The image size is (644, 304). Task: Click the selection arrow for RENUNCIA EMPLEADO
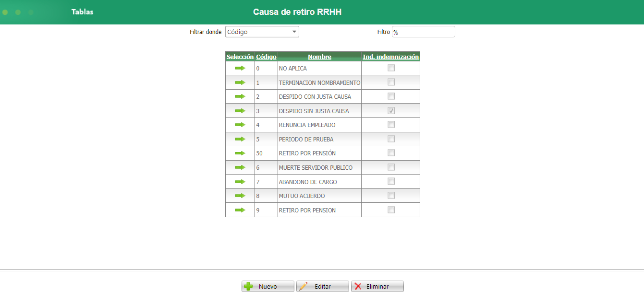(x=240, y=125)
